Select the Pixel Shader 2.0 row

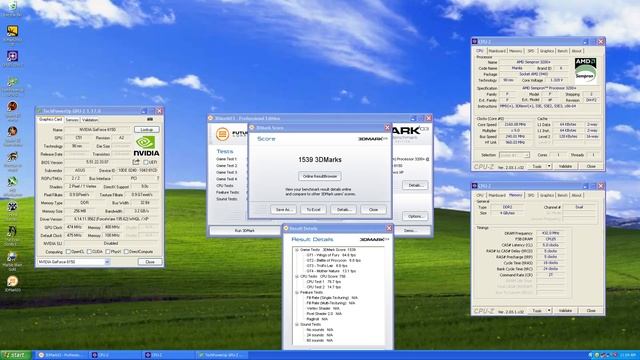pos(324,314)
